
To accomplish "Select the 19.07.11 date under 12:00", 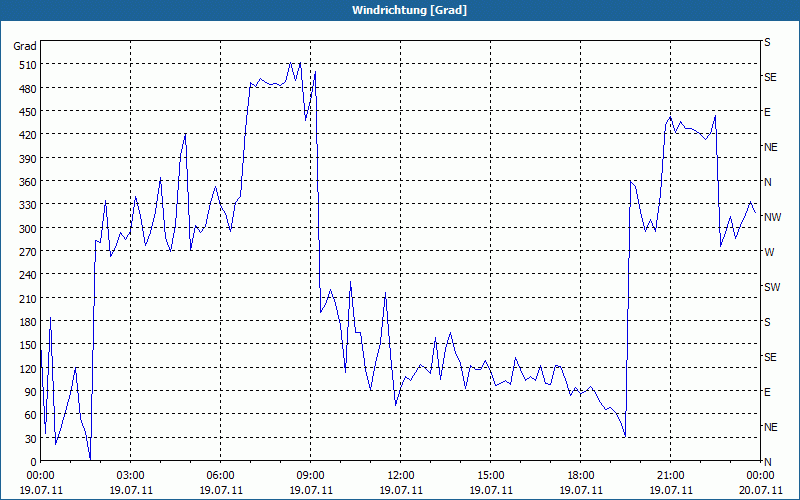I will click(401, 490).
